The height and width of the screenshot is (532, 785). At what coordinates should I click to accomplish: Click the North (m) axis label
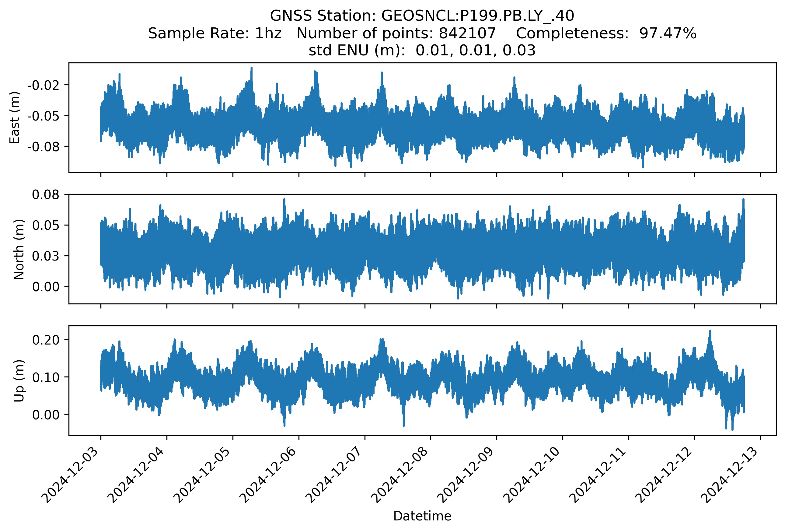(x=19, y=249)
